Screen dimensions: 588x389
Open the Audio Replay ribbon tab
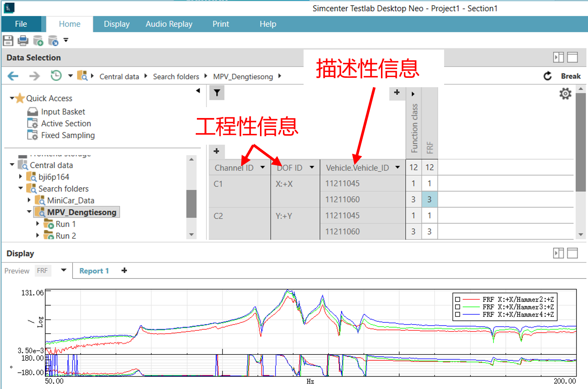pyautogui.click(x=169, y=24)
